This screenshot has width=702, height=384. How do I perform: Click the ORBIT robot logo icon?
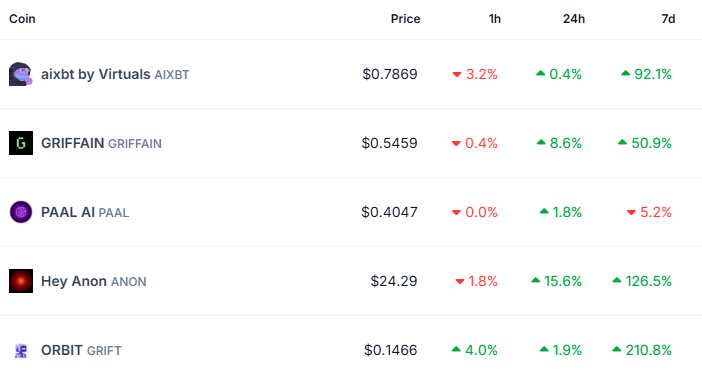(21, 350)
